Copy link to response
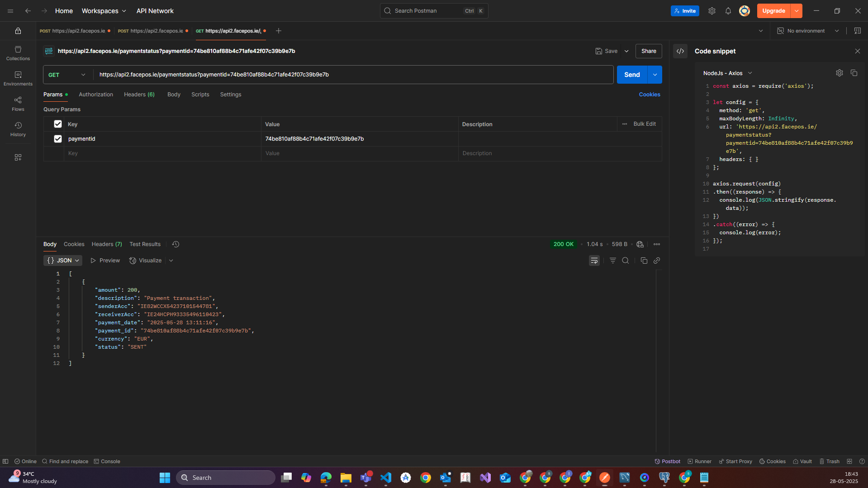The height and width of the screenshot is (488, 868). click(x=657, y=261)
